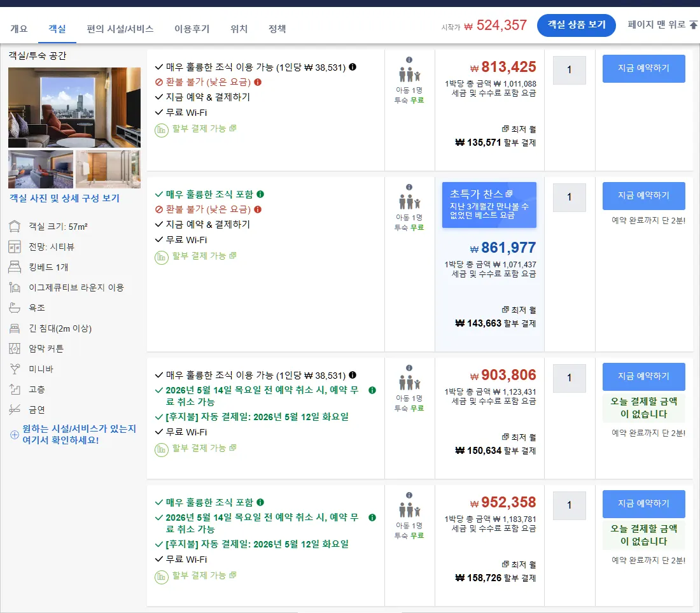View the bathroom thumbnail photo
700x613 pixels.
click(108, 169)
